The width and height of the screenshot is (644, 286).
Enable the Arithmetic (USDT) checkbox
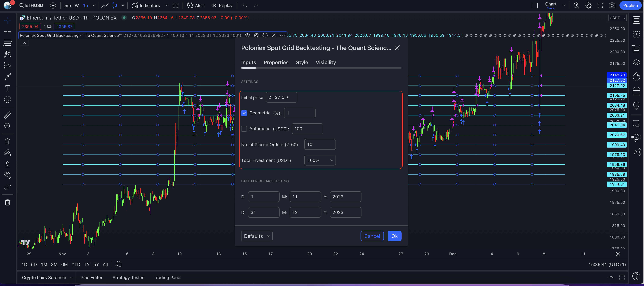(244, 129)
